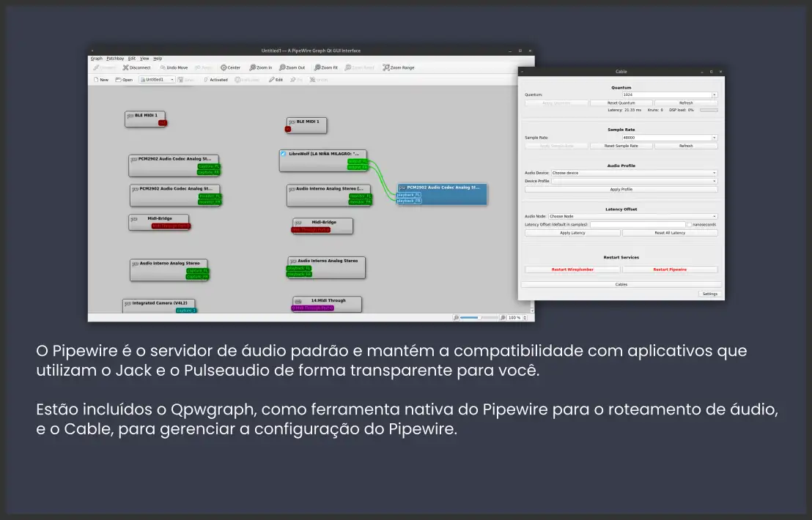
Task: Open Settings in the Cable window
Action: [x=709, y=294]
